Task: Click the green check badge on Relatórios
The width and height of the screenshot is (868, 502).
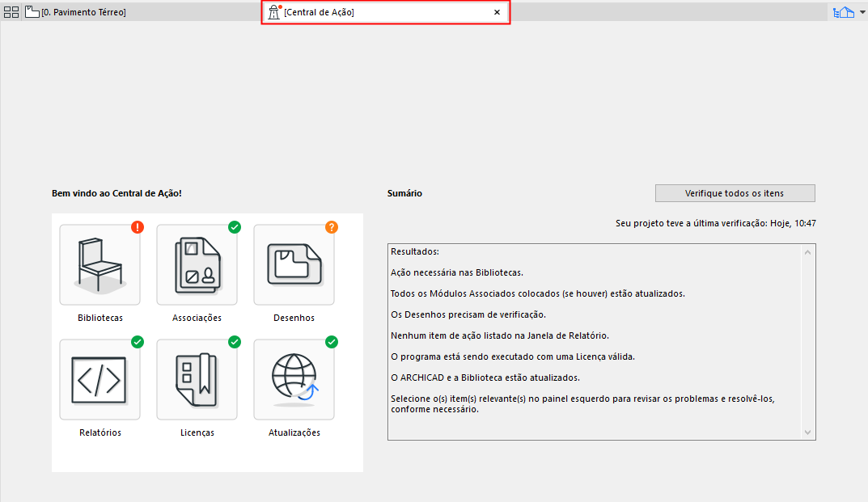Action: point(138,342)
